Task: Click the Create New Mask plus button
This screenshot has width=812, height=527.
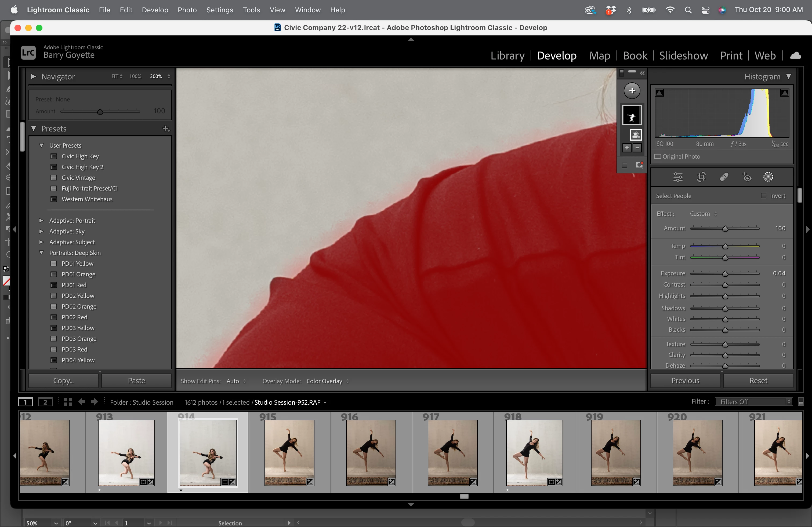Action: tap(632, 91)
